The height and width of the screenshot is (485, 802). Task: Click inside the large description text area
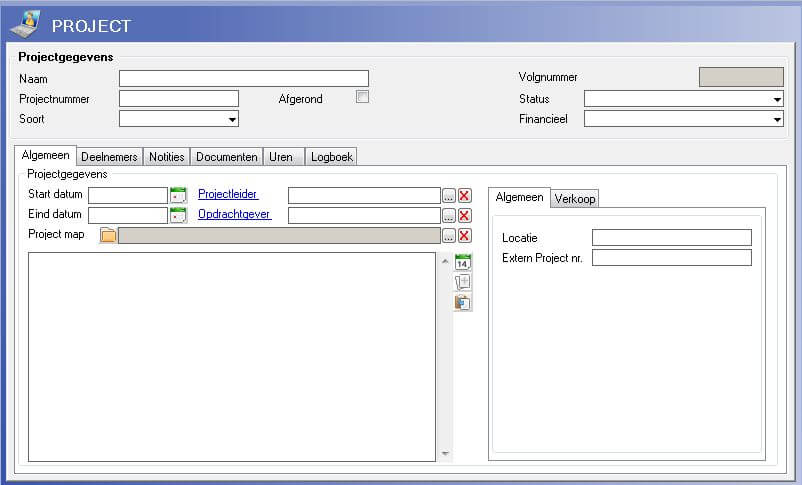point(232,357)
